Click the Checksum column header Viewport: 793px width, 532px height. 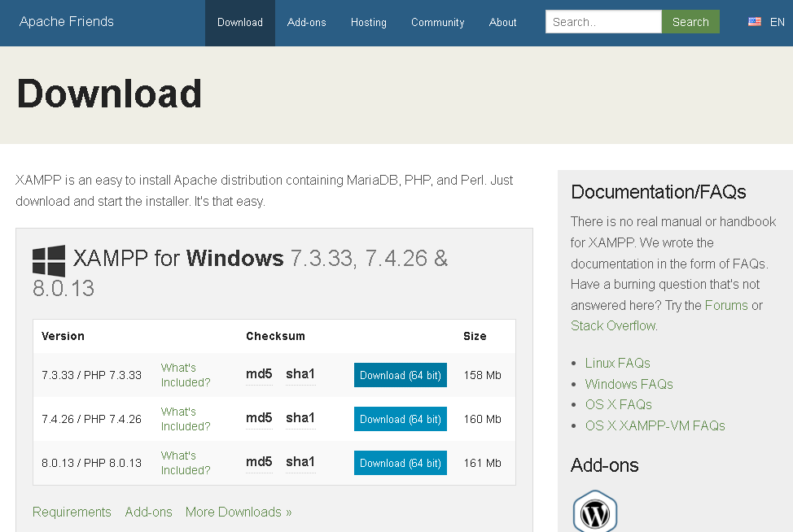coord(276,336)
